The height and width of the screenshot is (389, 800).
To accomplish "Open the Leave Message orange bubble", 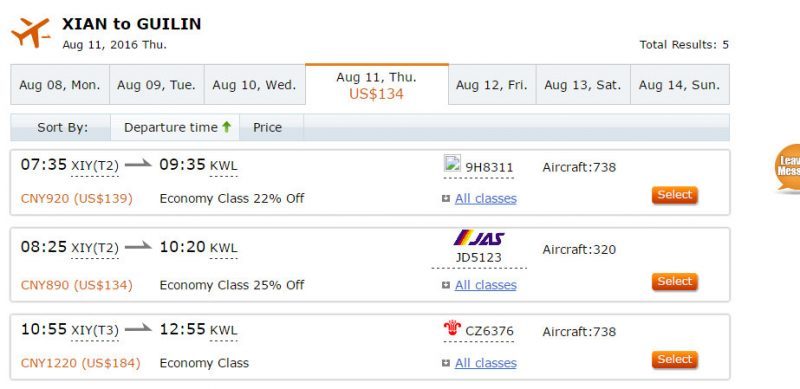I will click(x=787, y=168).
